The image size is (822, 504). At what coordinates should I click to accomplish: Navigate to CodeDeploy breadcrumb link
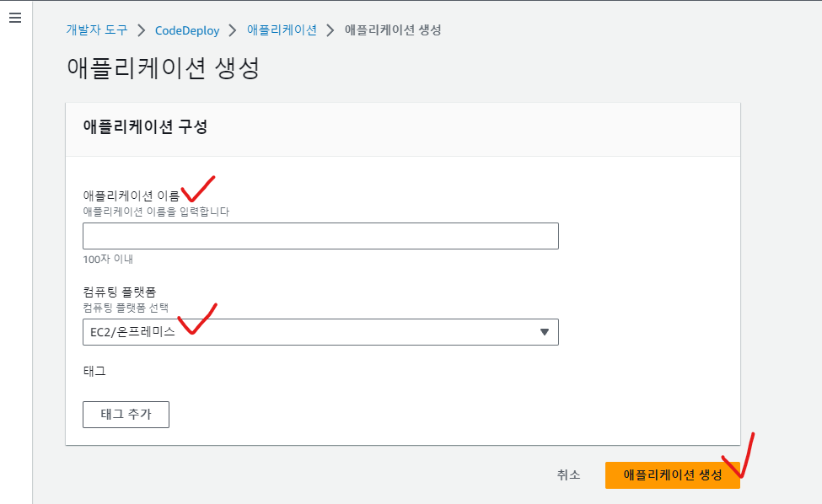[x=187, y=30]
